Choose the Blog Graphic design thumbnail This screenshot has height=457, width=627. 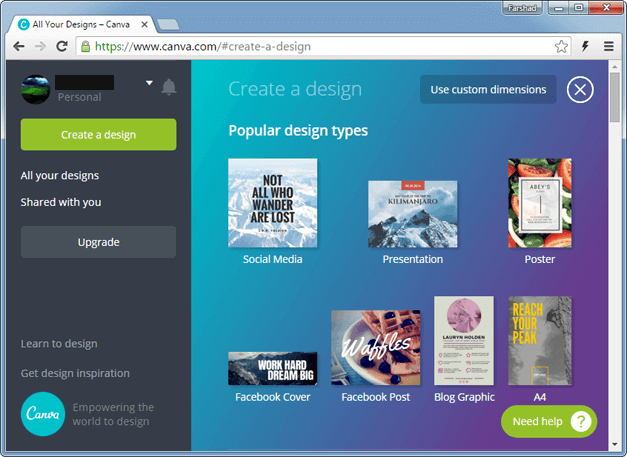click(464, 341)
